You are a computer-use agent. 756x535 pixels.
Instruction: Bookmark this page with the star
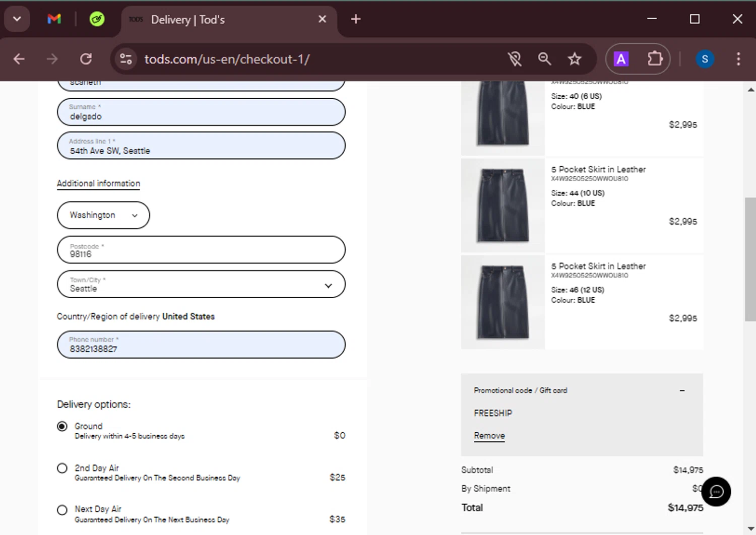pos(575,59)
